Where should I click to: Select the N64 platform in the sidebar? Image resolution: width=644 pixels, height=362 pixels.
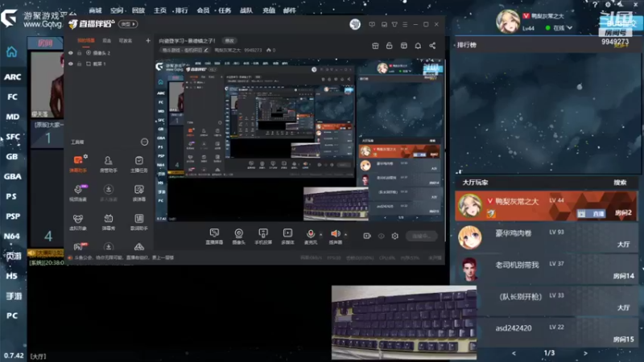click(x=12, y=237)
